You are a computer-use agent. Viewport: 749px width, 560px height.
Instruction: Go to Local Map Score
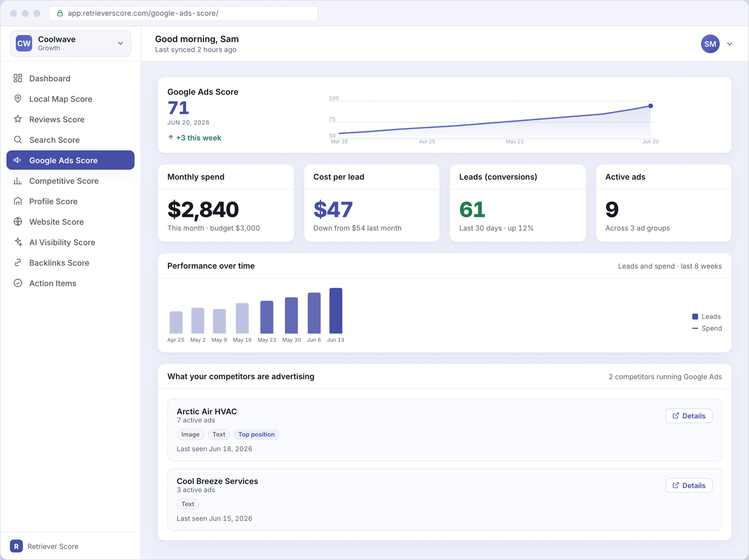[70, 99]
